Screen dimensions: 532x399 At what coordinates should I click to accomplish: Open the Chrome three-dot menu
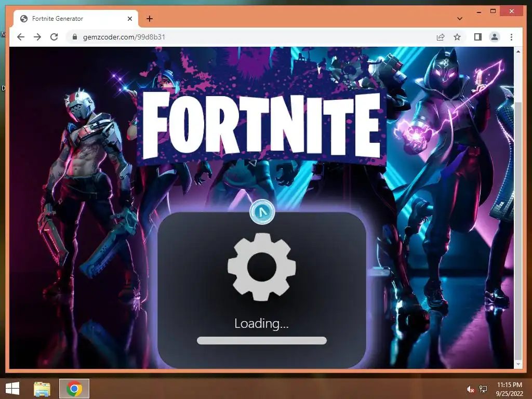[x=511, y=37]
